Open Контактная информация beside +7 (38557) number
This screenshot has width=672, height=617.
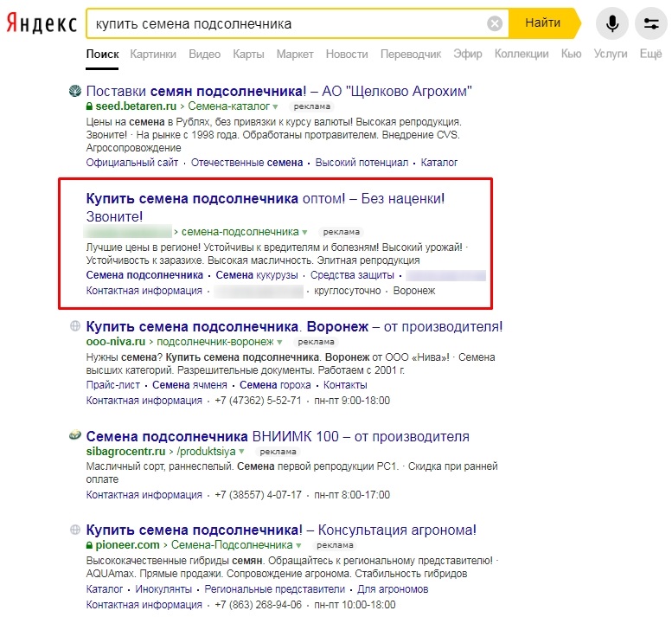144,494
